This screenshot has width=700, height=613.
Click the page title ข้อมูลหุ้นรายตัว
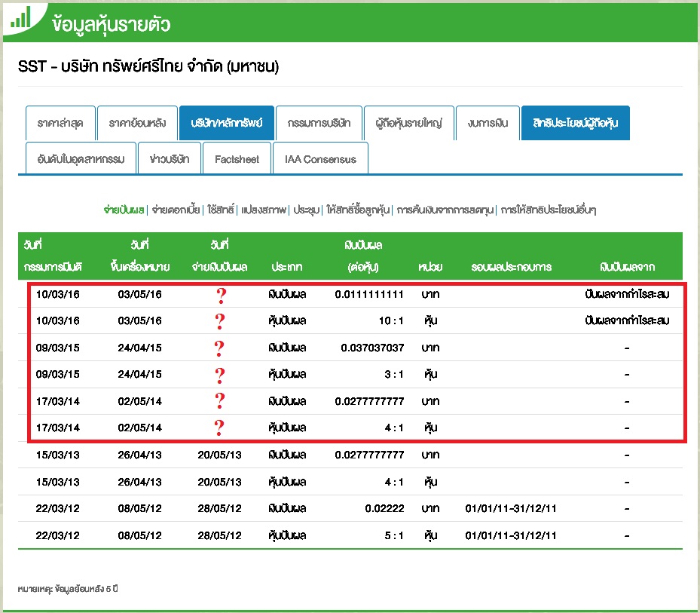(x=112, y=23)
